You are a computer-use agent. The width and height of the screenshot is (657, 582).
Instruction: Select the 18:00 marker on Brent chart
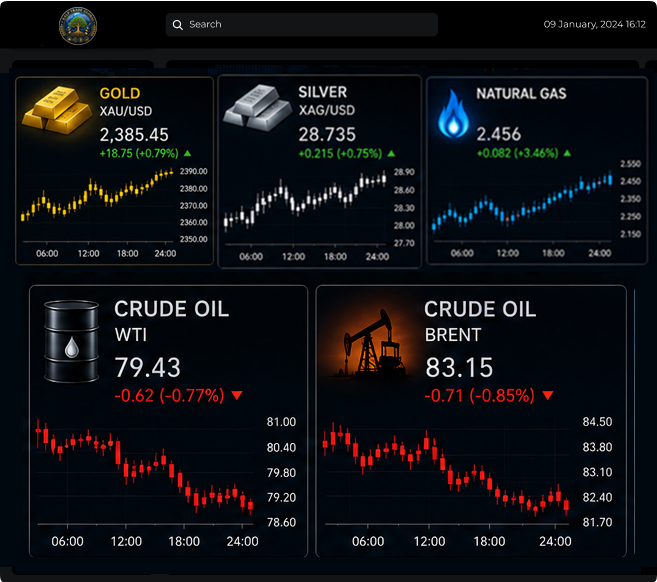pyautogui.click(x=489, y=541)
